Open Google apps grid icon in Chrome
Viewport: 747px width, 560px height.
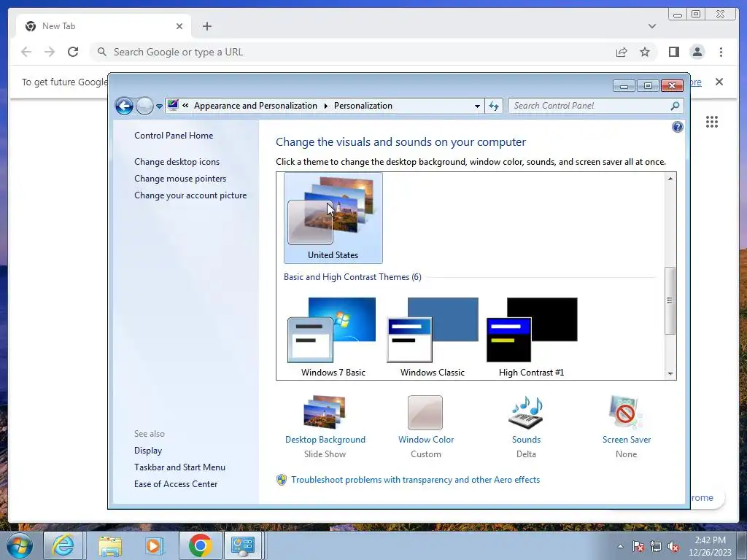click(x=712, y=122)
